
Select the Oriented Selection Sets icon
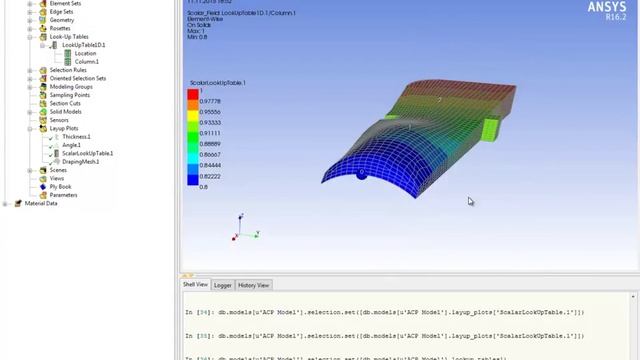43,78
